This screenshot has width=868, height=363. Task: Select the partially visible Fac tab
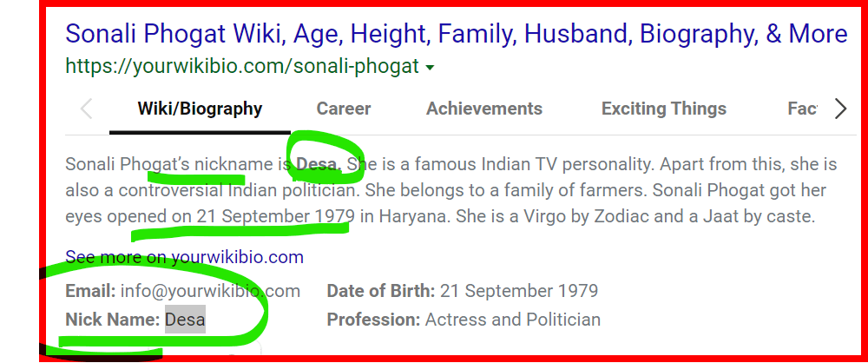(801, 109)
